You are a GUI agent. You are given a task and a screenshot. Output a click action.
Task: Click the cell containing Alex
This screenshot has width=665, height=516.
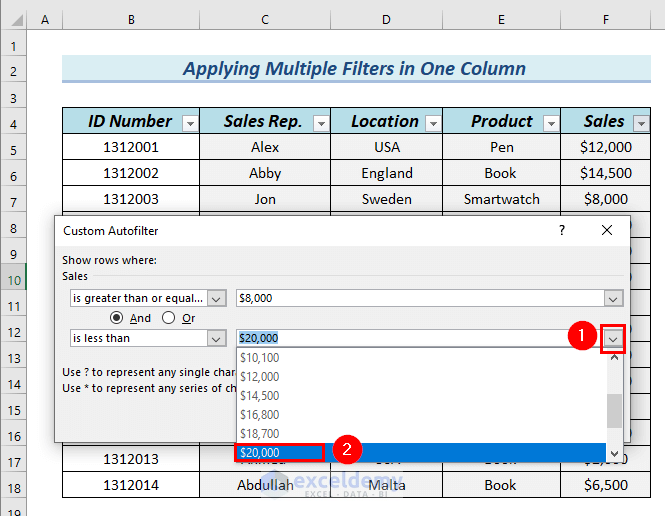pos(265,147)
